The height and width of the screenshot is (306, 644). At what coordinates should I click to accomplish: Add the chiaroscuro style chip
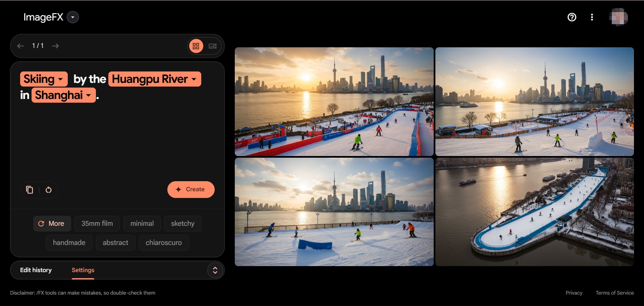[x=164, y=243]
